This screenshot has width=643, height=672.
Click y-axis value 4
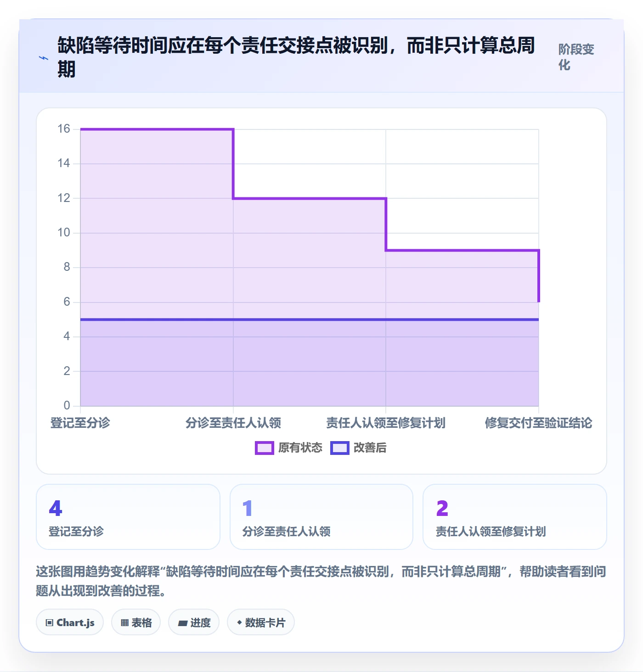coord(67,336)
